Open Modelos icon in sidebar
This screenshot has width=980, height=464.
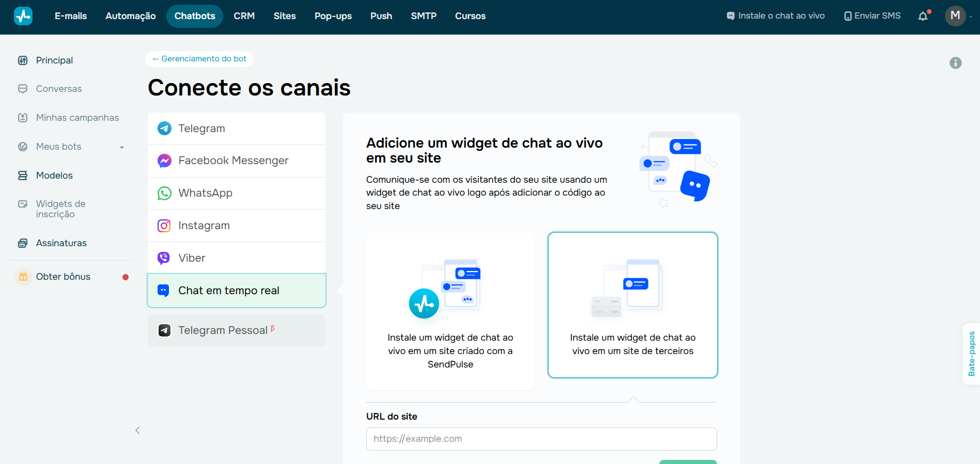23,175
